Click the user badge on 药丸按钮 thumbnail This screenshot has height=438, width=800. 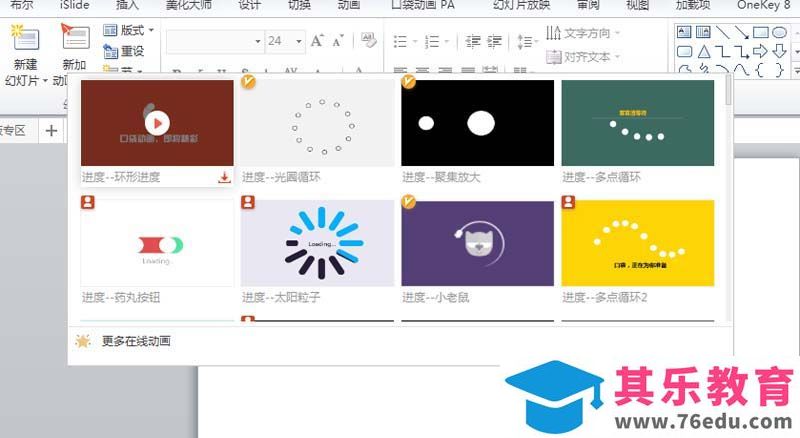click(88, 202)
